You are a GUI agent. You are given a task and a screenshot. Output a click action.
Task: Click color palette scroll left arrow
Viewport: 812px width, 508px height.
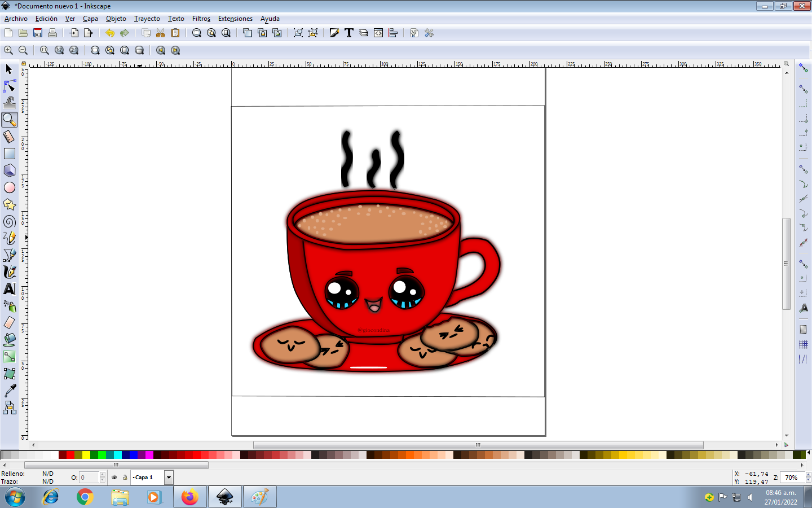pos(5,465)
